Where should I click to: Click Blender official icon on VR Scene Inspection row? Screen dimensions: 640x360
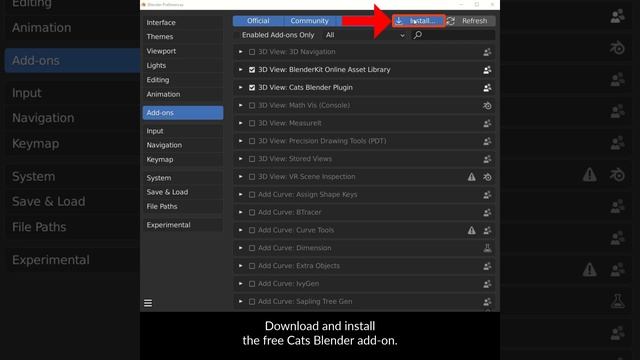(x=487, y=177)
